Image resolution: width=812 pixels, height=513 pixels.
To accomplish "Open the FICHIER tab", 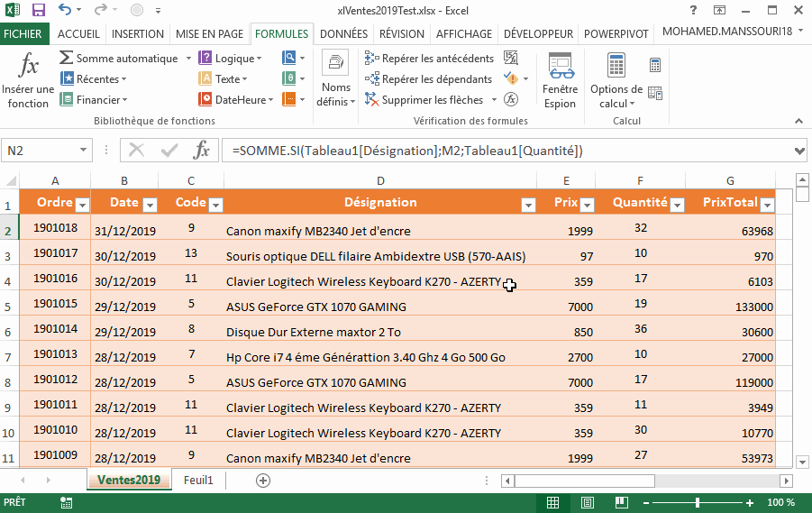I will pos(23,33).
